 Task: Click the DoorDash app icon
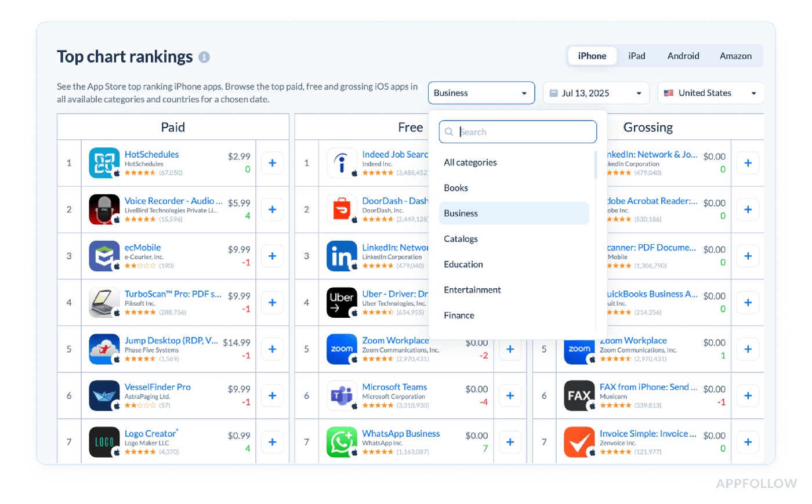tap(342, 209)
